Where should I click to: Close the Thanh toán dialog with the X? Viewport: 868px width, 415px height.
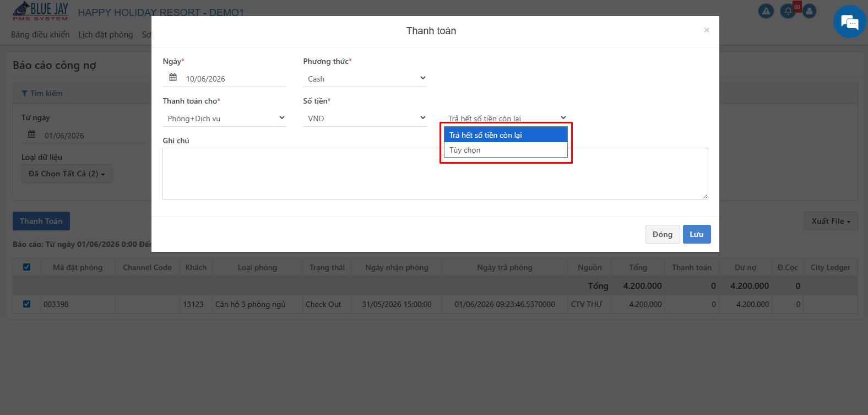pos(707,30)
